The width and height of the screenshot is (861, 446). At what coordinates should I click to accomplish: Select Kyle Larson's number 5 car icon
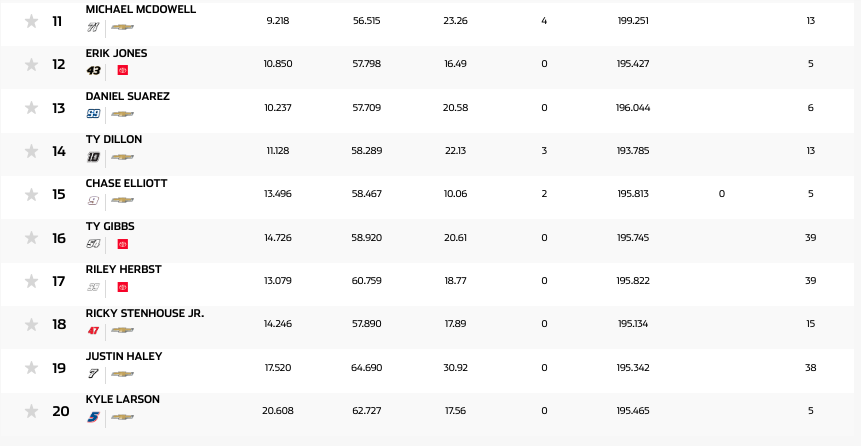[x=94, y=417]
